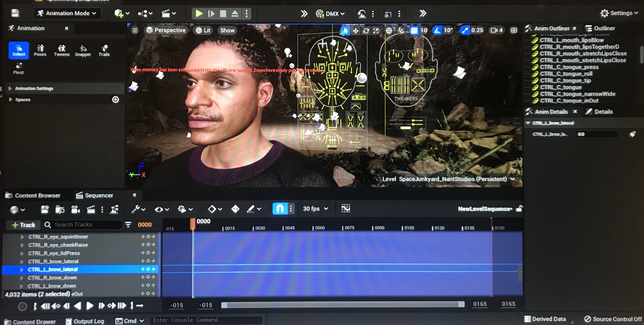Toggle viewport grid snapping
644x325 pixels.
pyautogui.click(x=414, y=30)
